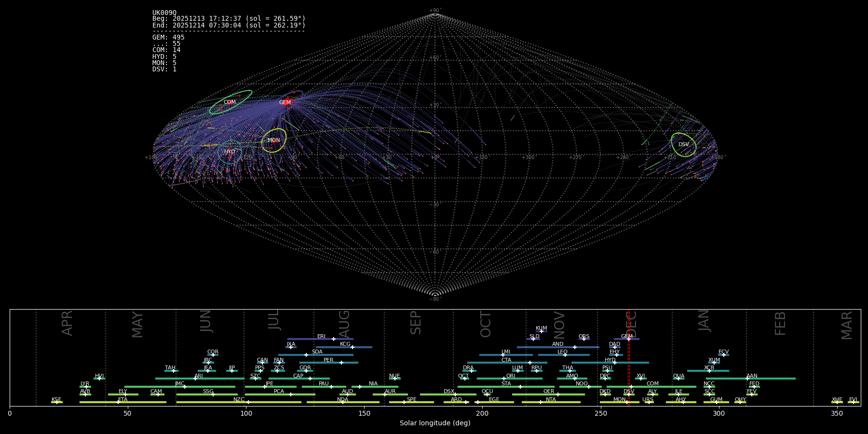Click the '...: 55' sporadic count line
The image size is (868, 434).
pos(166,44)
